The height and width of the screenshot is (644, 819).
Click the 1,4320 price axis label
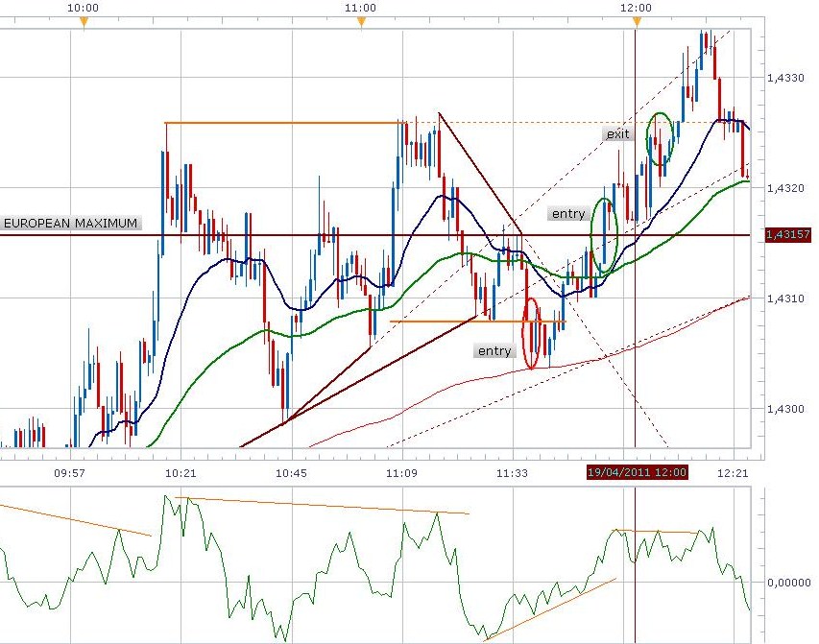[785, 188]
